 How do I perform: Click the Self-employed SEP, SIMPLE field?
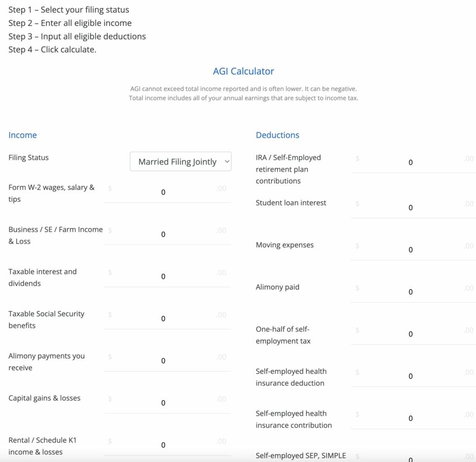pos(410,459)
